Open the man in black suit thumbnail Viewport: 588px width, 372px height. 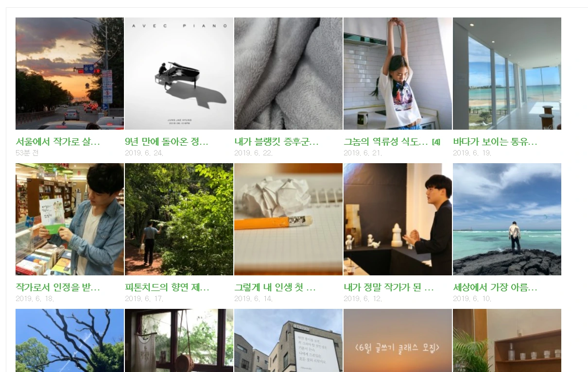tap(398, 219)
